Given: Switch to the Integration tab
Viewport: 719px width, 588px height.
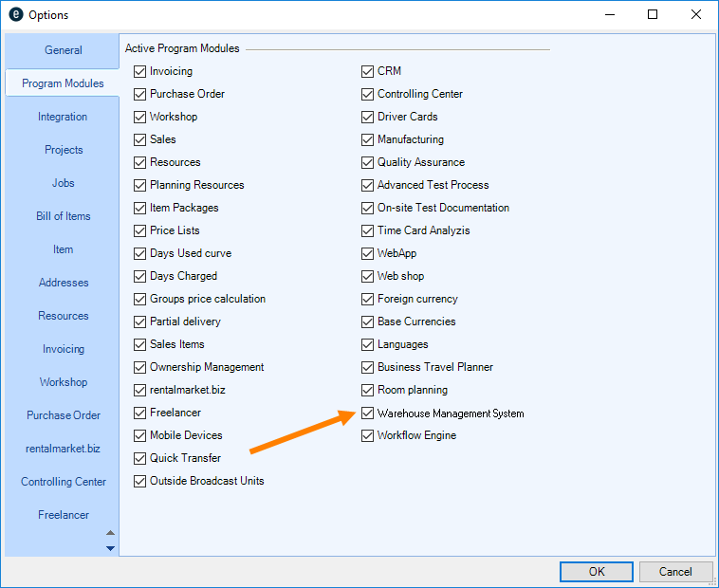Looking at the screenshot, I should pos(63,117).
